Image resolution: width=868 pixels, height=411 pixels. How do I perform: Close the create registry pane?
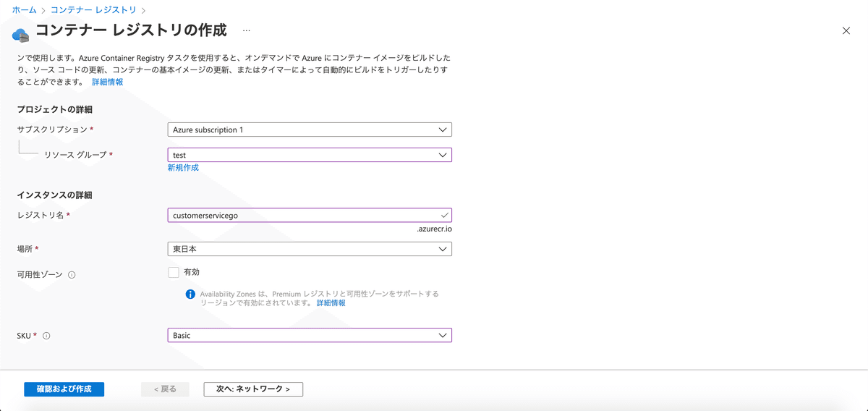846,30
